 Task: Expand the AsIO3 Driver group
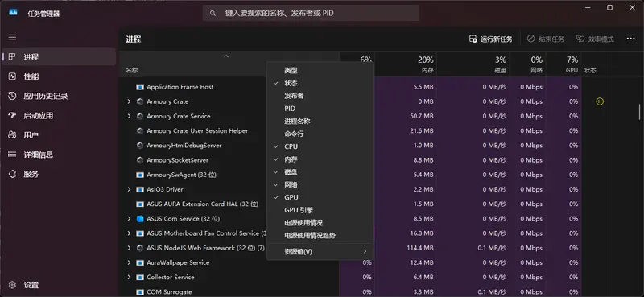point(129,189)
